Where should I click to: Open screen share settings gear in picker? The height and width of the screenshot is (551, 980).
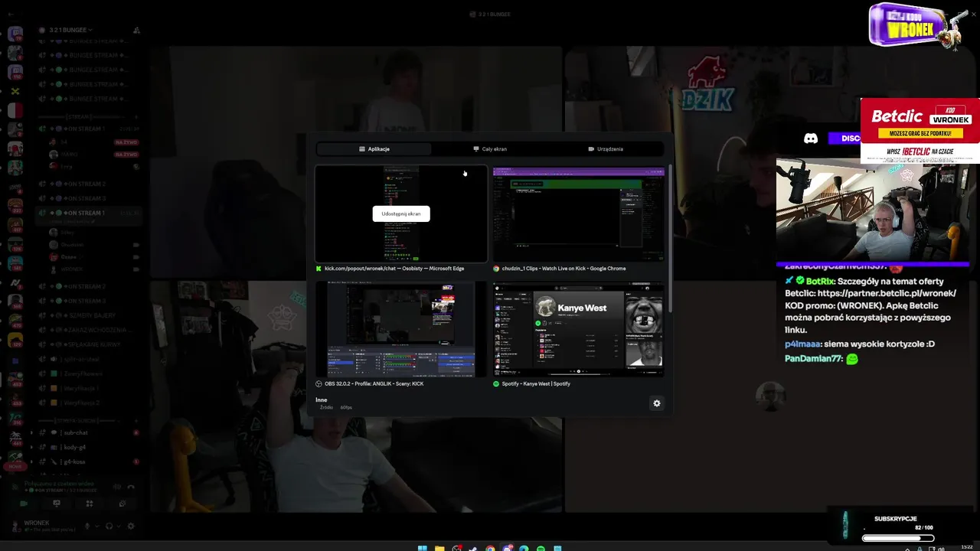coord(656,403)
